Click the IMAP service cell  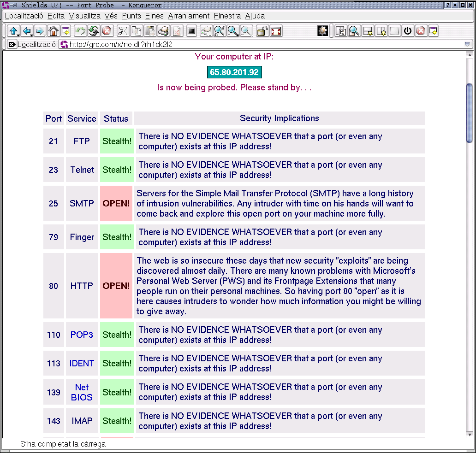coord(82,421)
